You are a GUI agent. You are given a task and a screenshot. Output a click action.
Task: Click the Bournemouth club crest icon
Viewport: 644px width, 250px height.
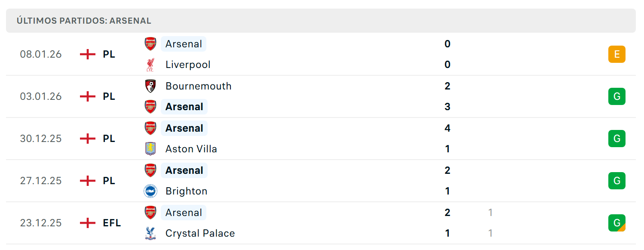pyautogui.click(x=150, y=86)
